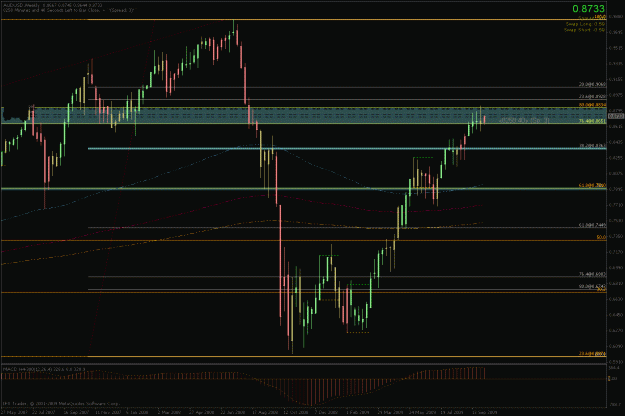The height and width of the screenshot is (416, 625).
Task: Click the 'Swap Long' value label
Action: point(585,24)
